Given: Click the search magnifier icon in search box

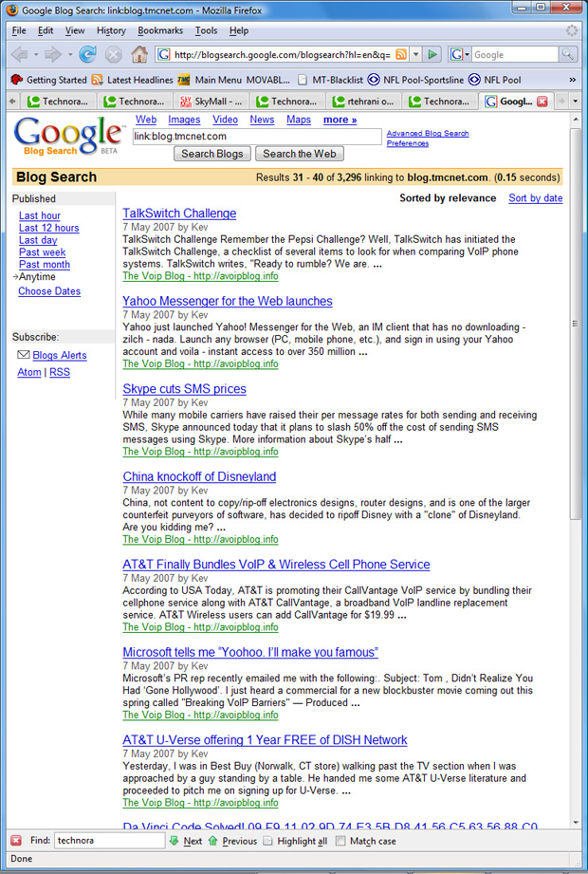Looking at the screenshot, I should [x=569, y=55].
